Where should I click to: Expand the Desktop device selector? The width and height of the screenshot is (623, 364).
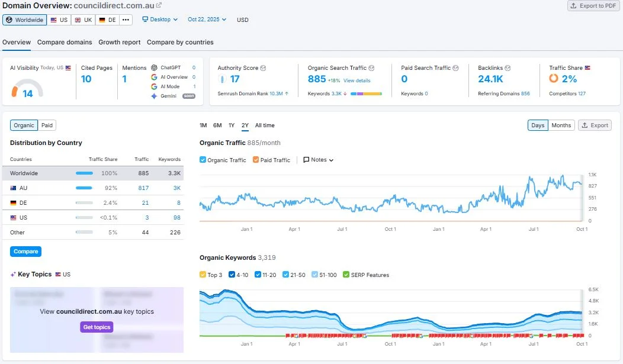[x=159, y=19]
